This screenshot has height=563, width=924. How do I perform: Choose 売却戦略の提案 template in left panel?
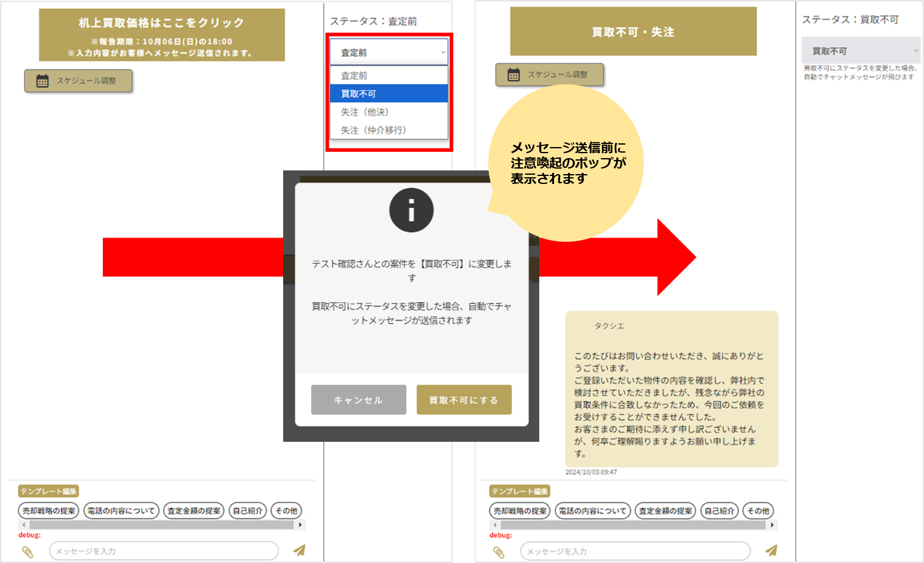[x=49, y=511]
